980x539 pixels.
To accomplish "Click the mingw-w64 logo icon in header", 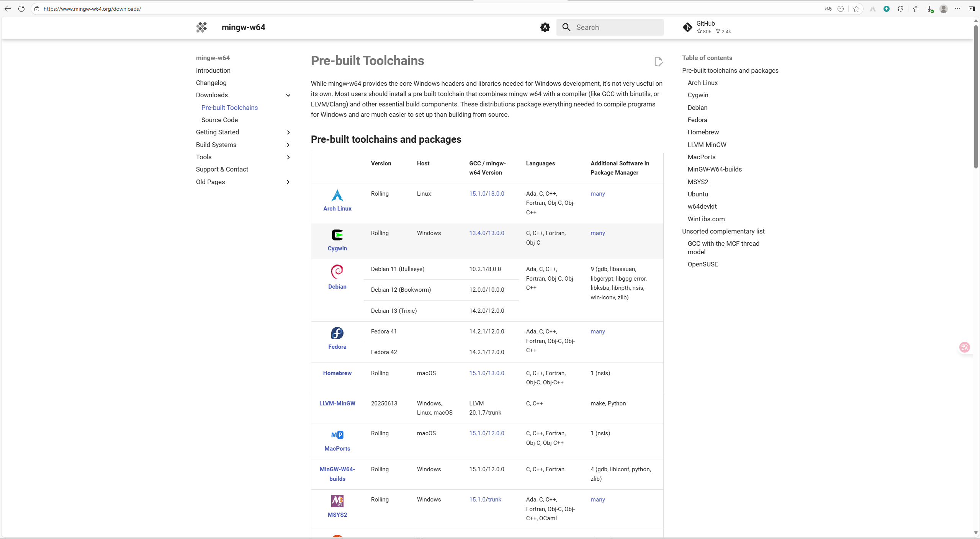I will click(201, 27).
